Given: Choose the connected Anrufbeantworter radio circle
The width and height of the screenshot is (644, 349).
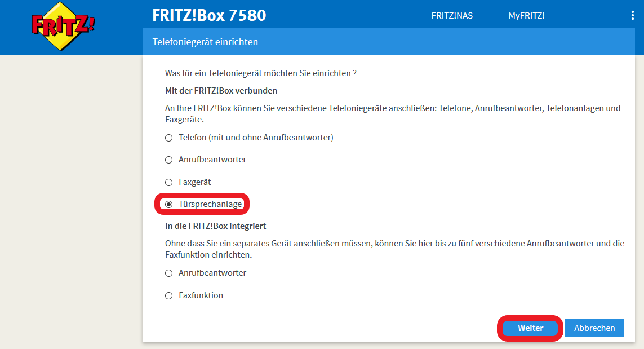Looking at the screenshot, I should pos(168,160).
